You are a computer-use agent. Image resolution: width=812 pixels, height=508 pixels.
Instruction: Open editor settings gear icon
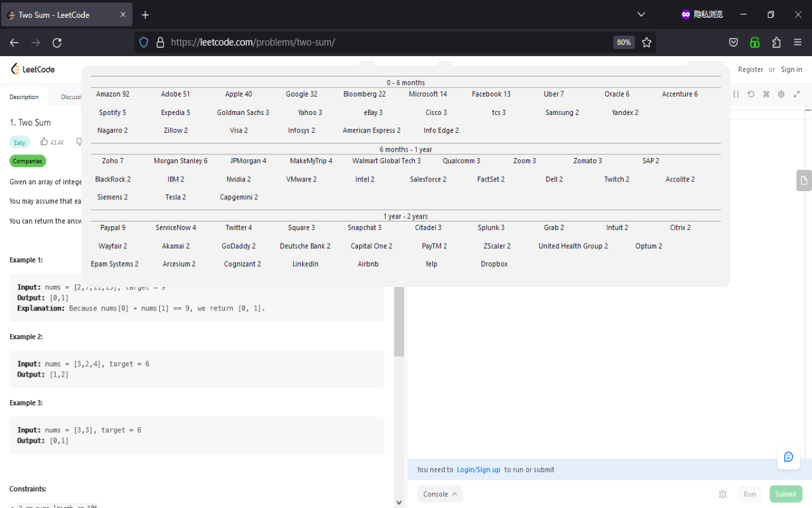(782, 94)
